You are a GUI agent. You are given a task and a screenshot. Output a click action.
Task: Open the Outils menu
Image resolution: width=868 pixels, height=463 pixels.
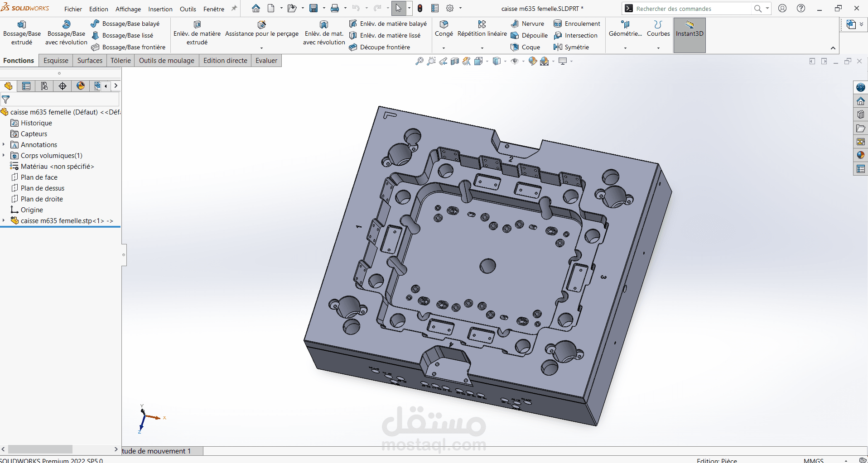[188, 9]
